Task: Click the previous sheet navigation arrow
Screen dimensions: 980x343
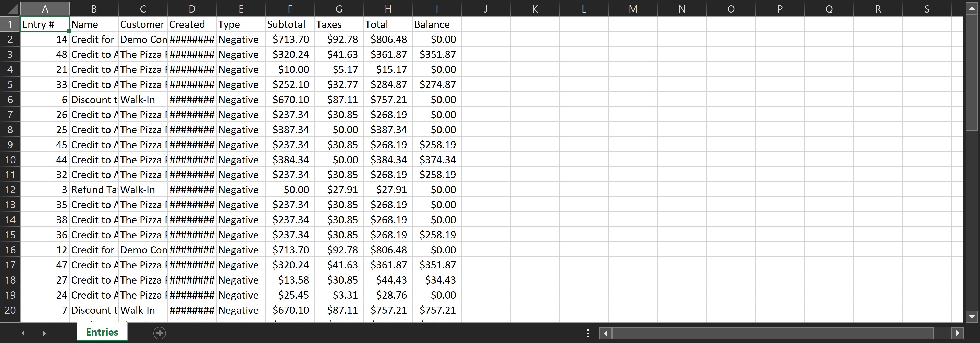Action: (x=23, y=333)
